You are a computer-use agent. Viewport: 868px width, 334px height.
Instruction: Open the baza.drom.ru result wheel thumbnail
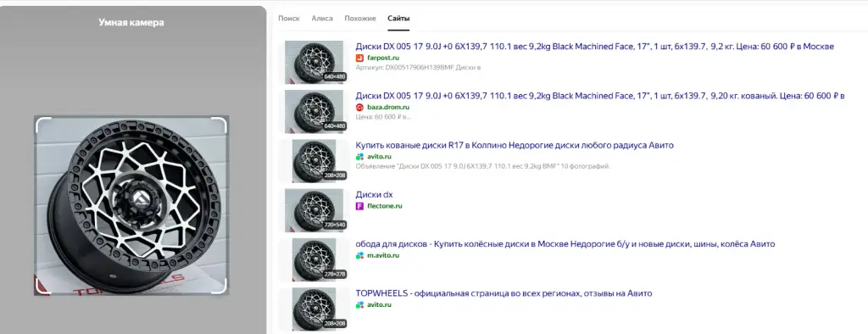point(314,111)
